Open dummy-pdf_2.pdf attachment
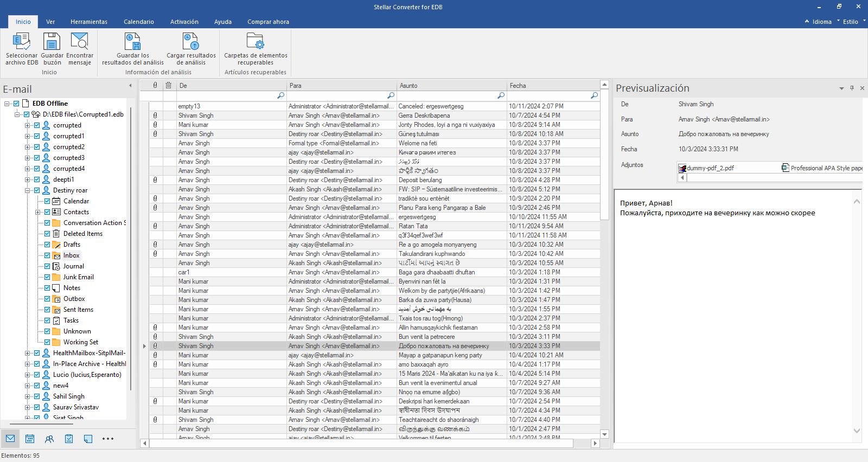Viewport: 868px width, 462px height. tap(706, 168)
